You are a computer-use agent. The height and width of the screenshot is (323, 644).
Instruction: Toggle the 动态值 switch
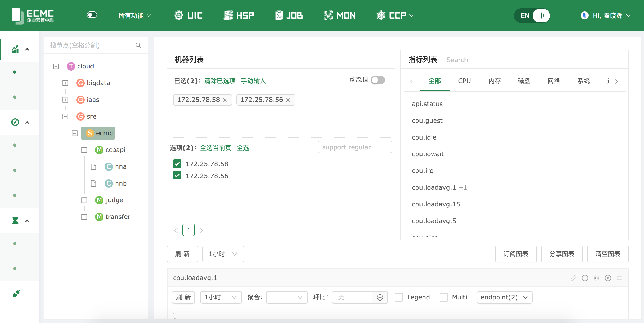click(x=378, y=80)
